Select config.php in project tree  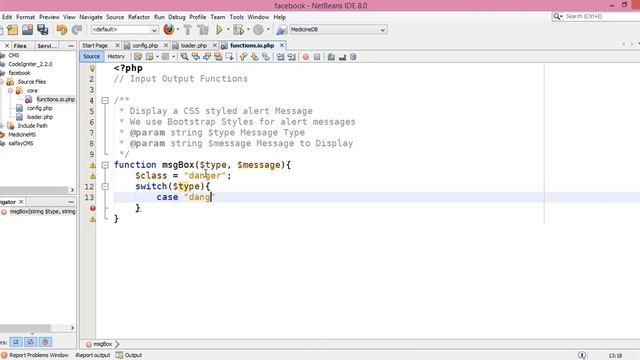(39, 108)
